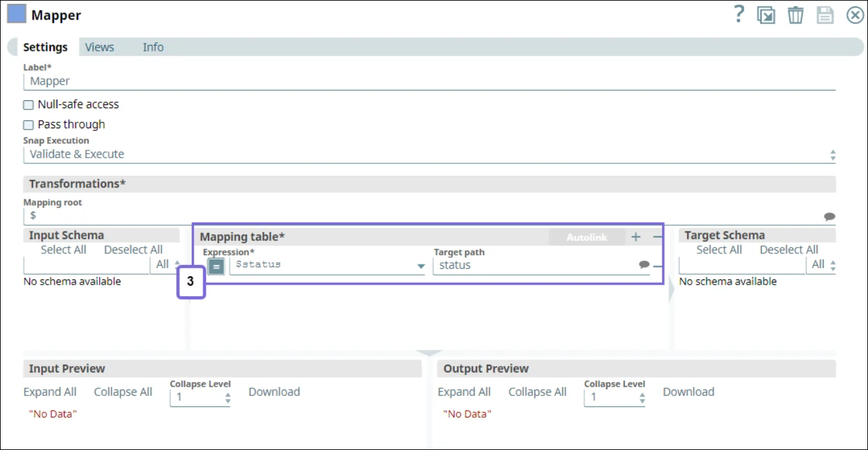Open the Mapper help question mark icon

pos(738,14)
